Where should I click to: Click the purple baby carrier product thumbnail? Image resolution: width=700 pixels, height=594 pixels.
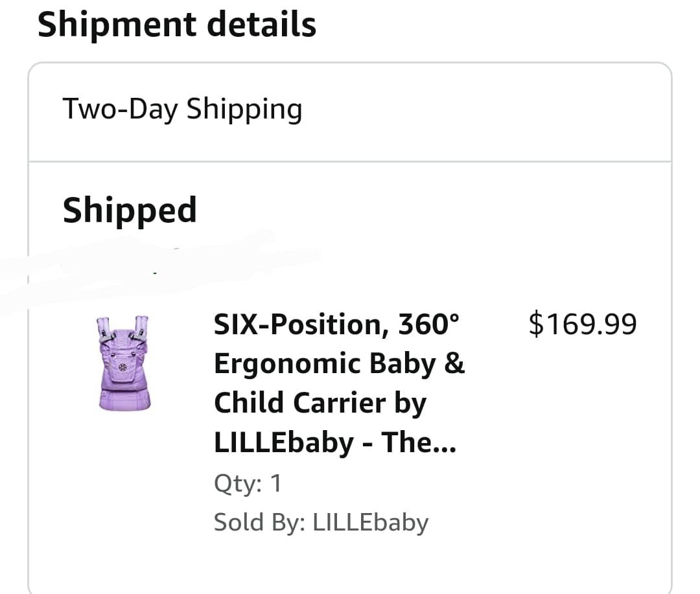click(x=124, y=362)
